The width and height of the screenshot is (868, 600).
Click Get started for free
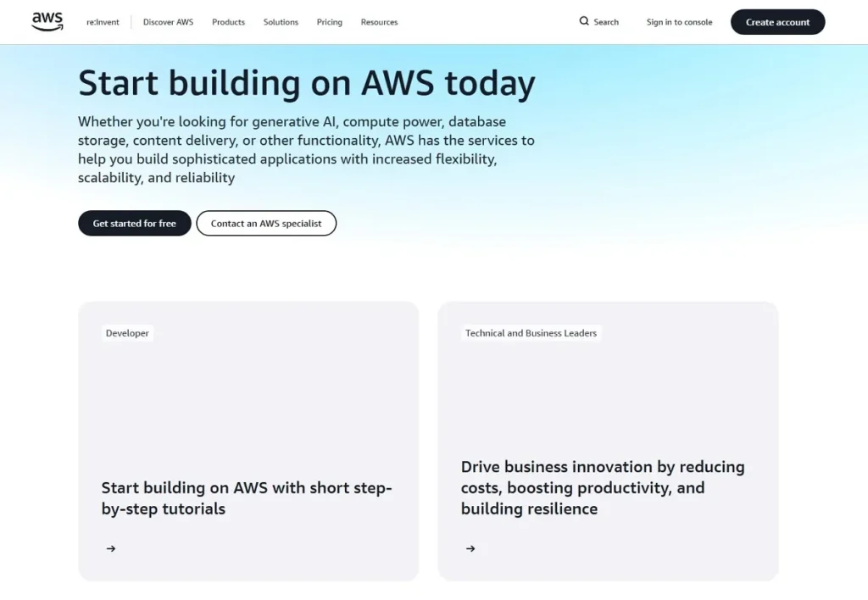[x=134, y=223]
